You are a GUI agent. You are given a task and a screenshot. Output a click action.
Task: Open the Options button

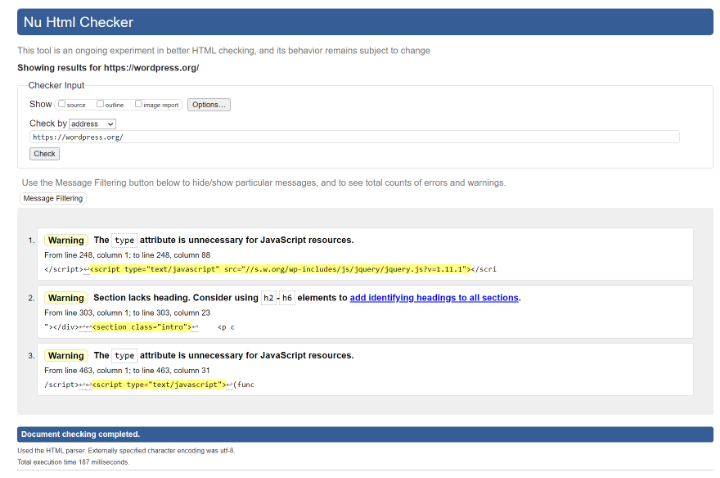209,104
